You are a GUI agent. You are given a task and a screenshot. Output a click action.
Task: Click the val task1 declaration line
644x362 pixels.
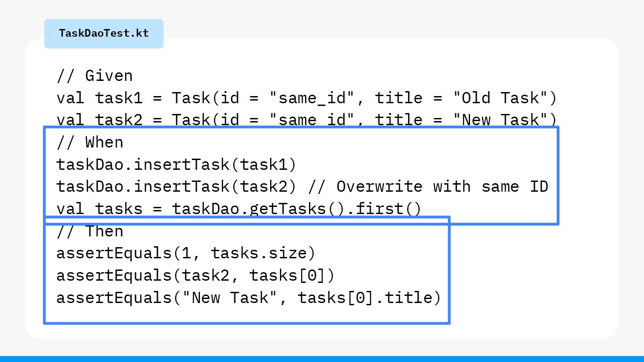tap(306, 98)
